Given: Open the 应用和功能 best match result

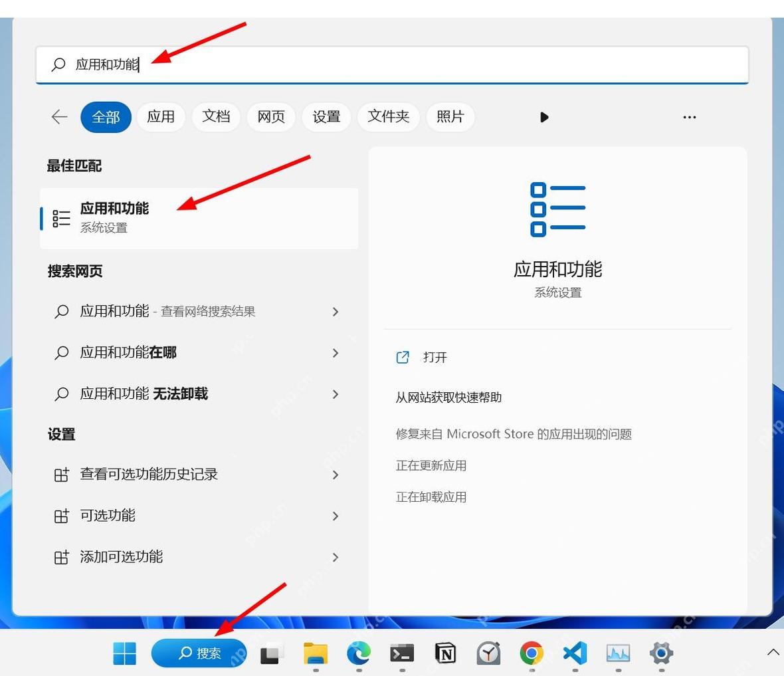Looking at the screenshot, I should [x=199, y=218].
